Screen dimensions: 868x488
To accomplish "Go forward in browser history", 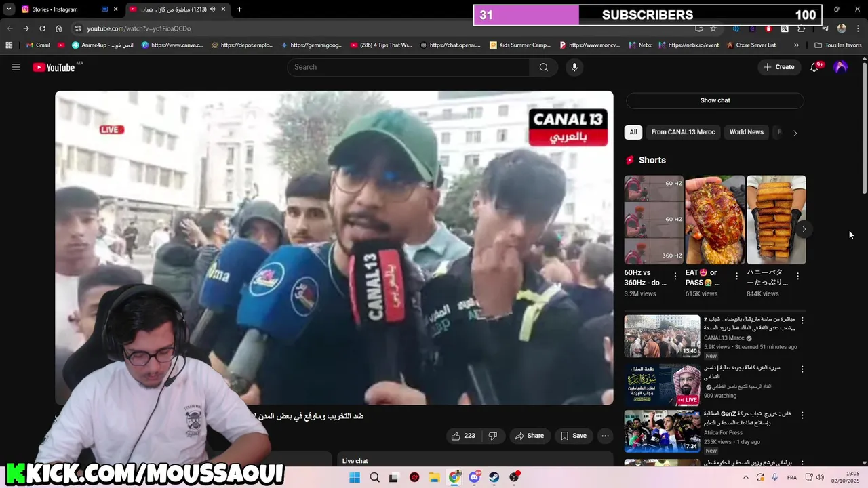I will pos(26,28).
